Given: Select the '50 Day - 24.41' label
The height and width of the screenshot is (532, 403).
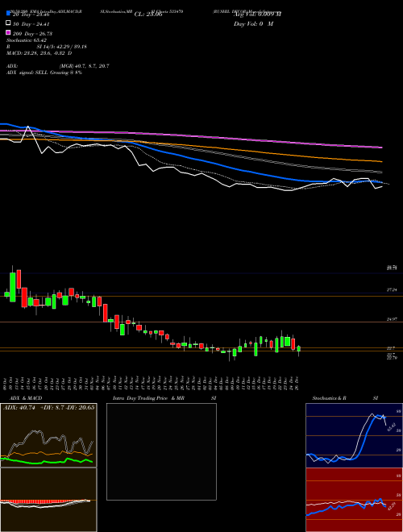Looking at the screenshot, I should coord(31,23).
